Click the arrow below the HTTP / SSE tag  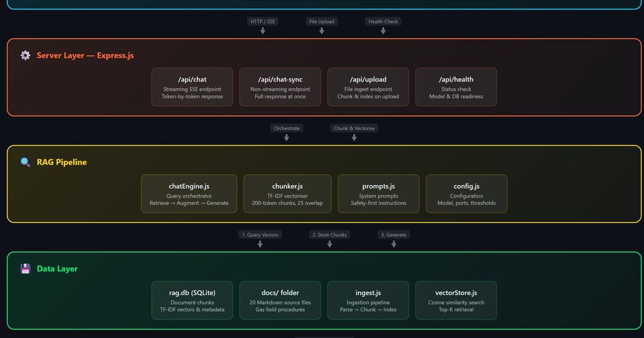(262, 30)
